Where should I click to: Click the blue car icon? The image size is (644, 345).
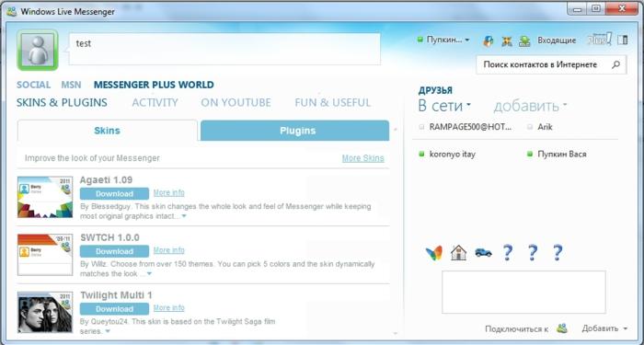tap(483, 252)
